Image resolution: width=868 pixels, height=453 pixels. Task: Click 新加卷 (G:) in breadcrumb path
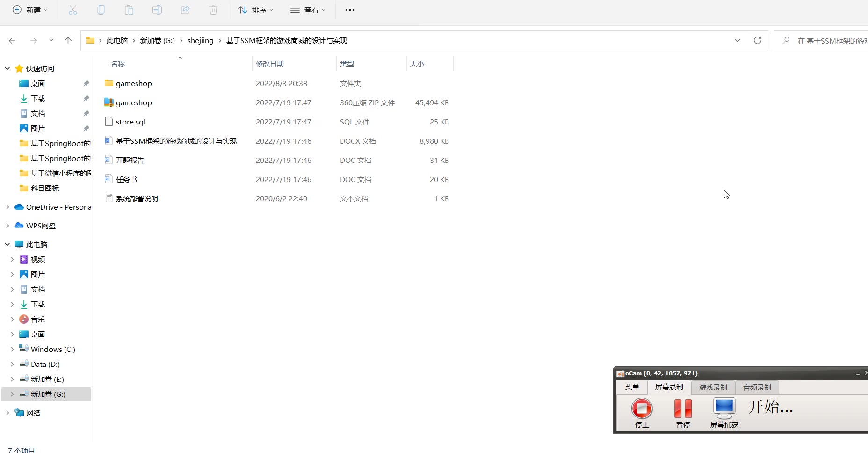[x=158, y=41]
